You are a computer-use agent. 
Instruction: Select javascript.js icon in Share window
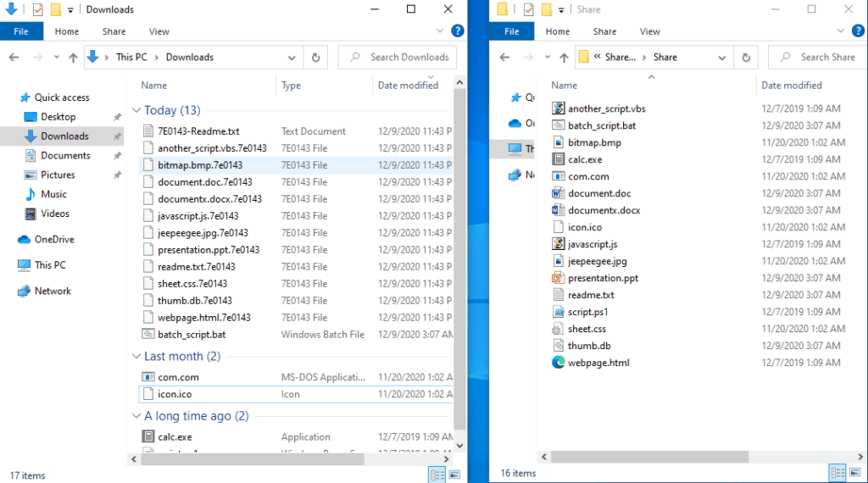click(558, 244)
